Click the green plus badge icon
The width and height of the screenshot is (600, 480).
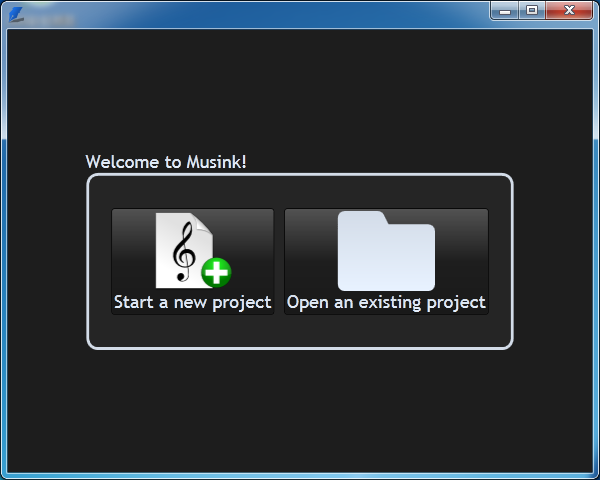click(216, 273)
